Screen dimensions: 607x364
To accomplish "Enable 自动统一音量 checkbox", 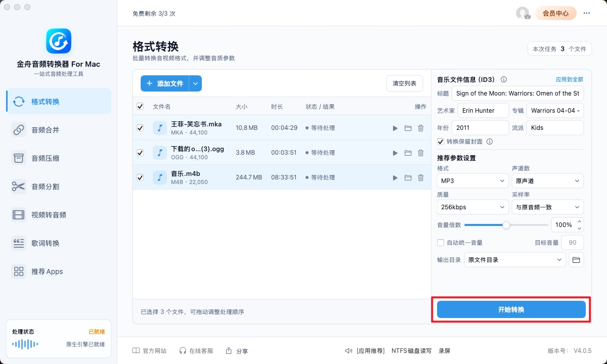I will tap(441, 243).
